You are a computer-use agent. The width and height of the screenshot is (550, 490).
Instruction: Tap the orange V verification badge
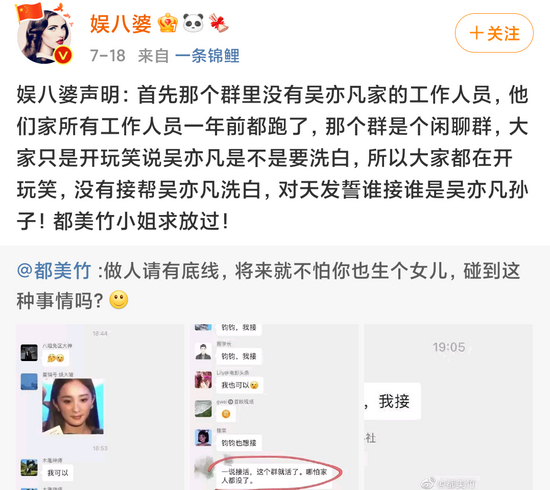click(63, 55)
